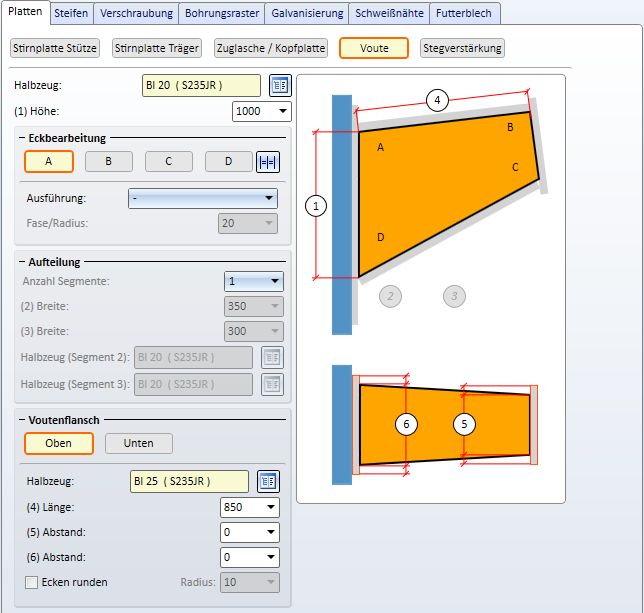
Task: Click the symmetric corner processing icon beside D
Action: point(267,161)
